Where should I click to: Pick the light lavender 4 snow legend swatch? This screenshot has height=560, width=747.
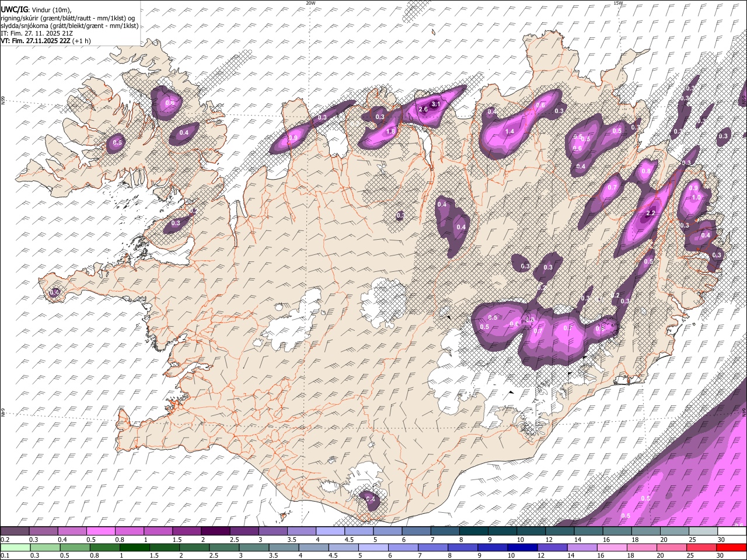click(329, 531)
